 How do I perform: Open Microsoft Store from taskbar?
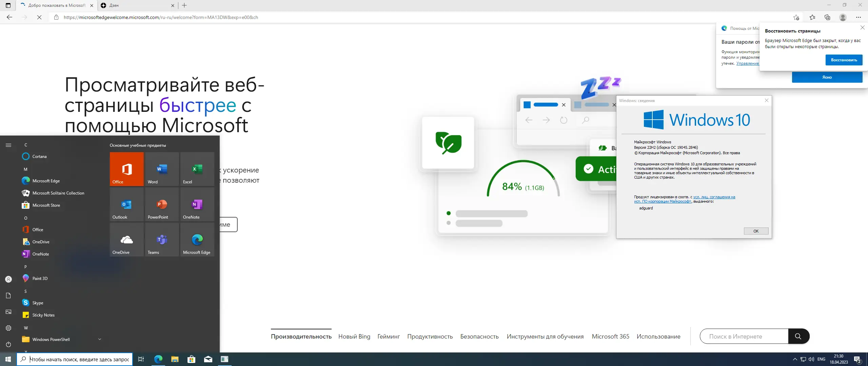[191, 359]
